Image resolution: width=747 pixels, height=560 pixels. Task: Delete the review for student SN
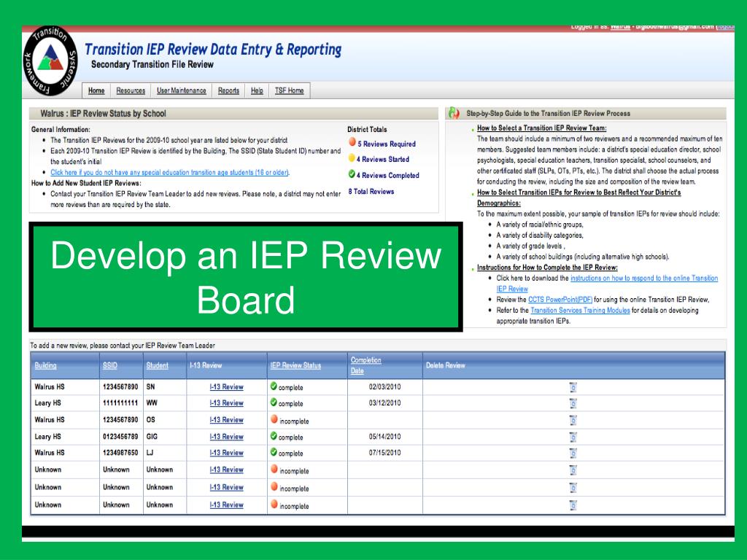tap(573, 387)
